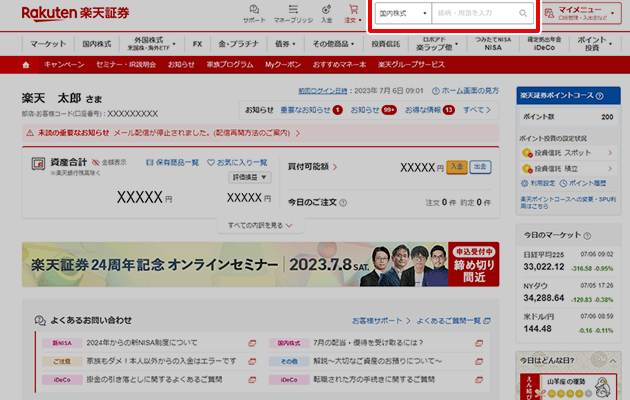
Task: Open external icon for 家族もダメ！ row
Action: (252, 361)
